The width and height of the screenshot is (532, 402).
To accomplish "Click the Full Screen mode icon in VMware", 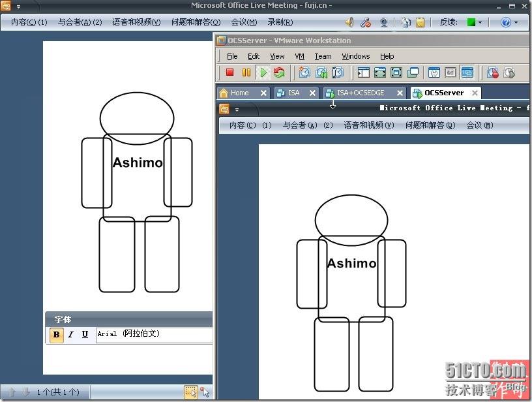I will (396, 72).
